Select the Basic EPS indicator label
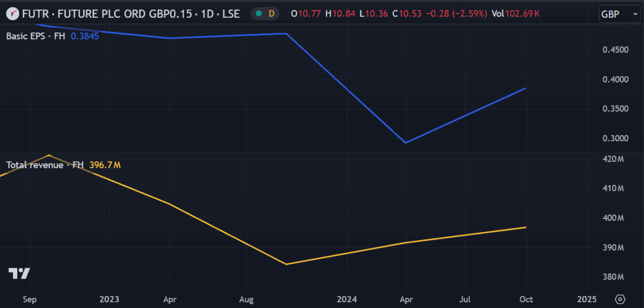The height and width of the screenshot is (308, 644). (36, 36)
